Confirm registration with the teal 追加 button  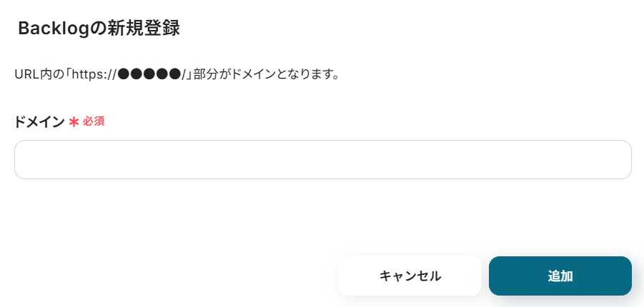(560, 276)
